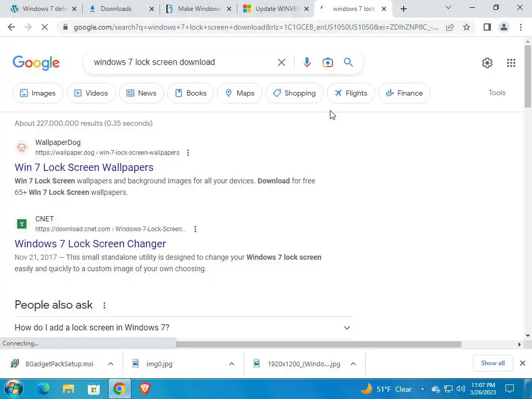Launch Brave browser from taskbar
532x399 pixels.
[x=145, y=389]
